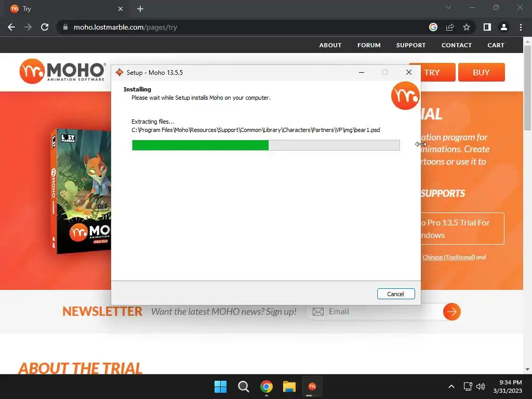Share this page using the share icon
532x399 pixels.
(450, 27)
